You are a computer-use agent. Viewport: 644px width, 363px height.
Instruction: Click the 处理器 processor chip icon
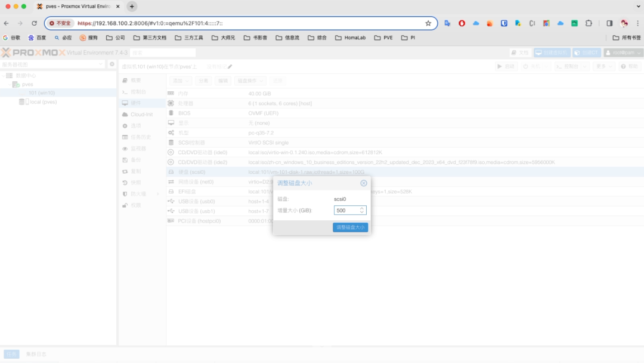coord(171,103)
